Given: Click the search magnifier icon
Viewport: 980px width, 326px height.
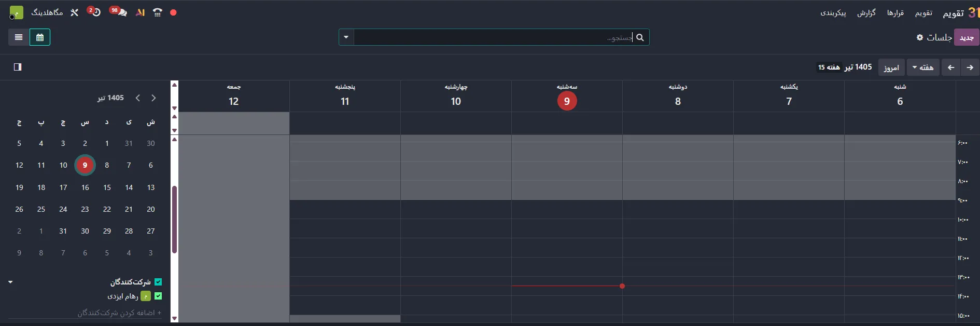Looking at the screenshot, I should (x=640, y=37).
